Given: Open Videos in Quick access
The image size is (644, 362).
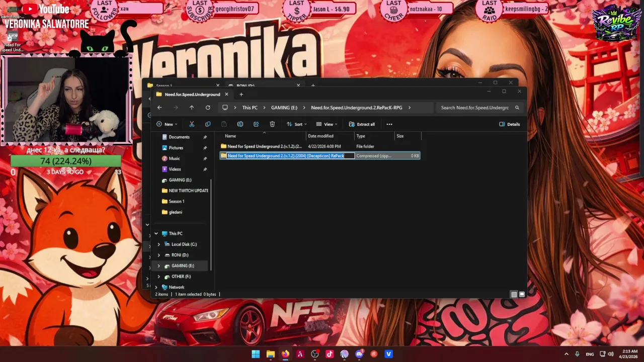Looking at the screenshot, I should click(175, 169).
